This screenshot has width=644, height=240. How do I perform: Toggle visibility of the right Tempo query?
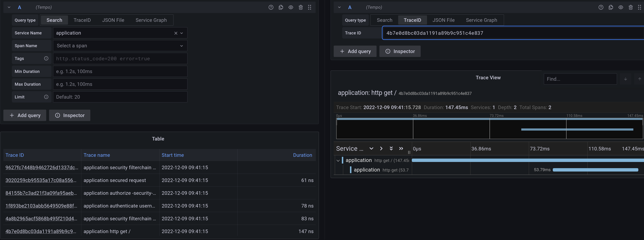[621, 7]
